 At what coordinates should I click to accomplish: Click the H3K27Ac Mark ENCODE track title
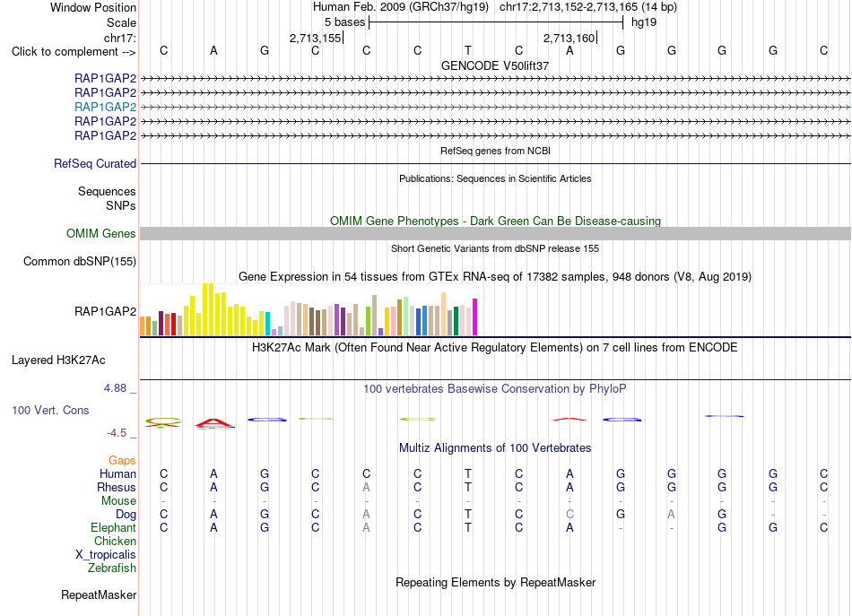[495, 348]
